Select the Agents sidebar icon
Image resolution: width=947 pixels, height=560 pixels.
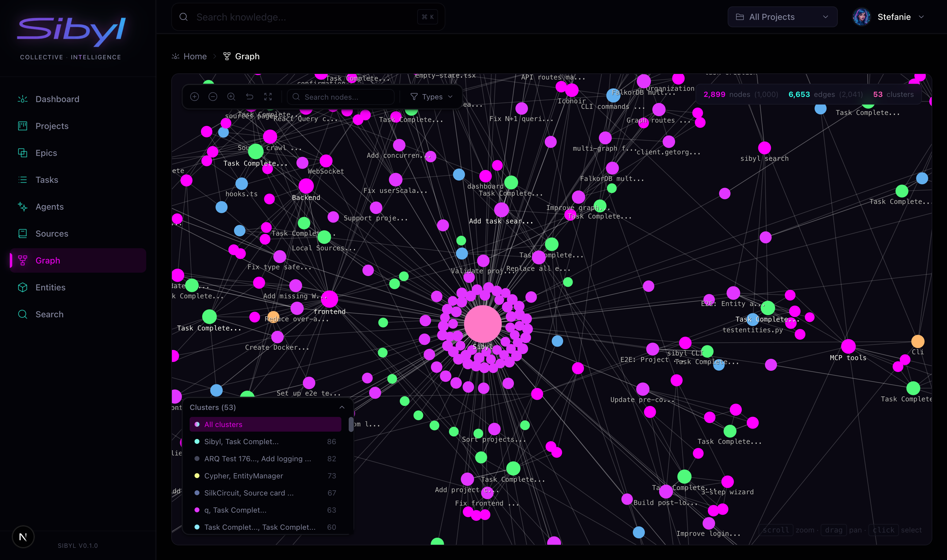(x=22, y=206)
